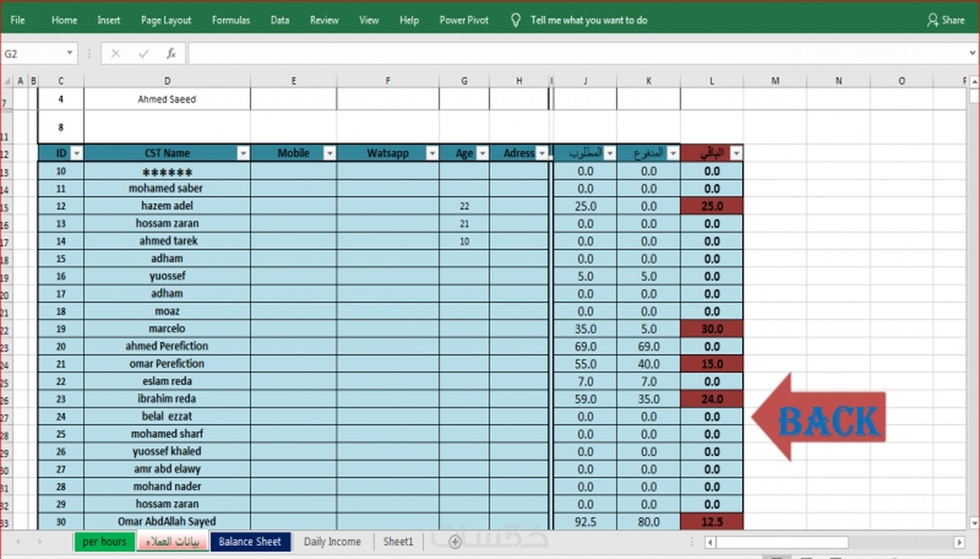
Task: Select the cell showing 92.5
Action: 585,522
